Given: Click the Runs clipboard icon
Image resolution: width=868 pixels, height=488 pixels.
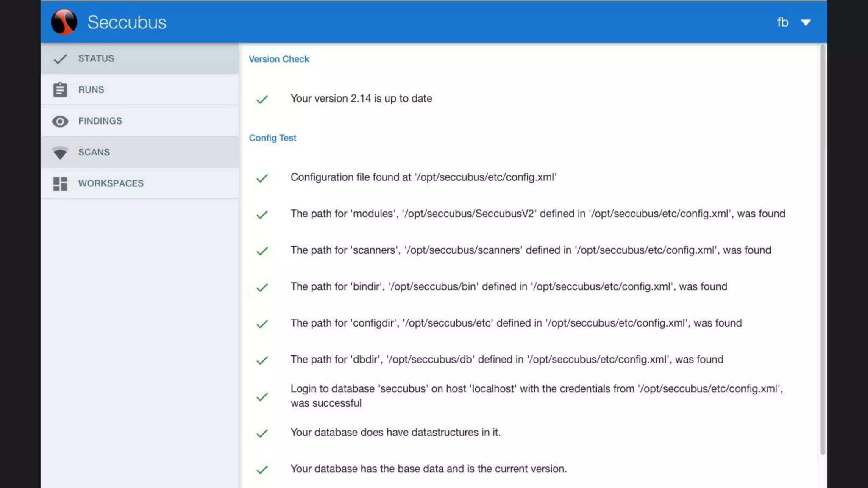Looking at the screenshot, I should [x=60, y=90].
